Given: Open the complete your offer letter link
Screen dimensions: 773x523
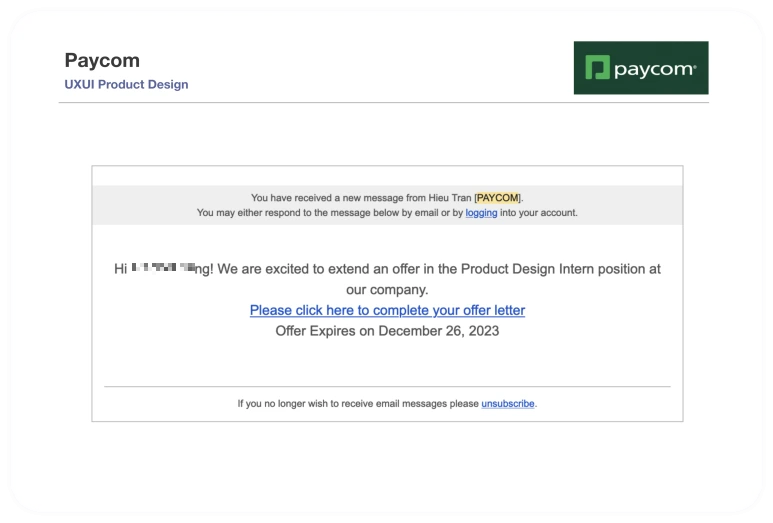Looking at the screenshot, I should 387,310.
